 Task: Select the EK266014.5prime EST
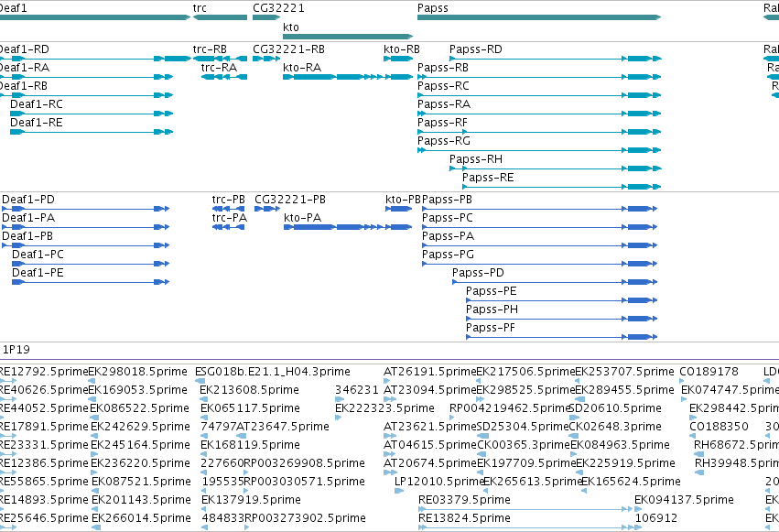pyautogui.click(x=96, y=527)
